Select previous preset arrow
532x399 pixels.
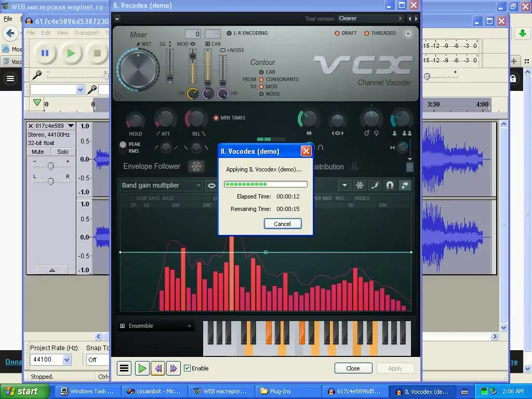409,19
